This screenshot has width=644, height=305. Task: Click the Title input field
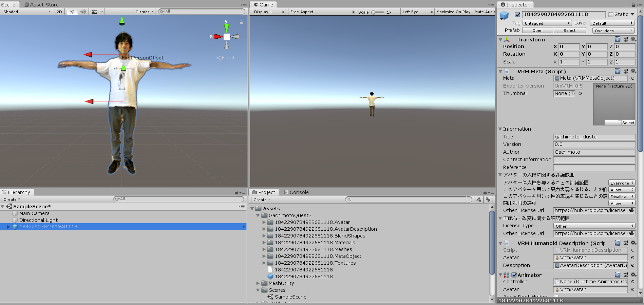tap(594, 137)
